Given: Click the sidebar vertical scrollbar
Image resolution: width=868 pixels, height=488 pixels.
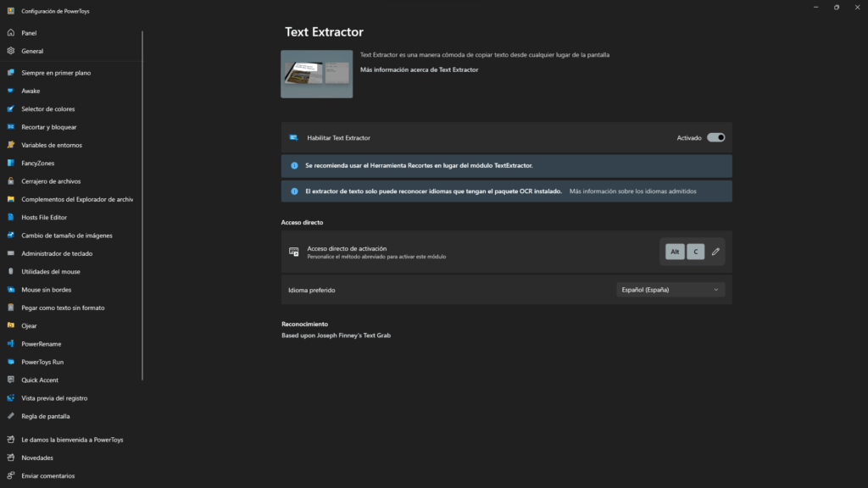Looking at the screenshot, I should click(142, 203).
